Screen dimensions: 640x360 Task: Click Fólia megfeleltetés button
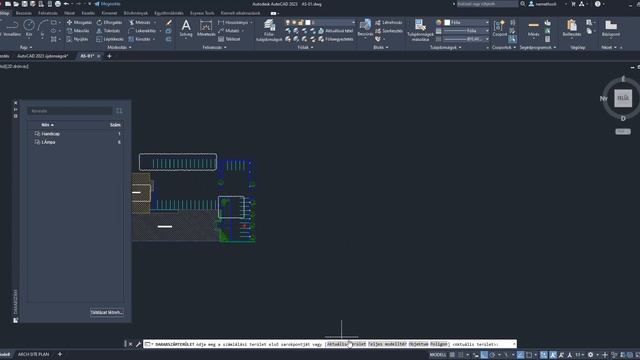[336, 39]
